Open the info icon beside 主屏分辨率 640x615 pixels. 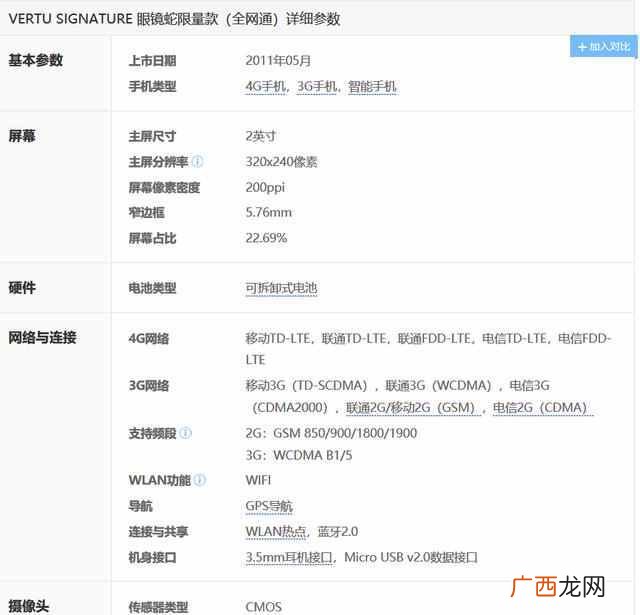point(198,162)
